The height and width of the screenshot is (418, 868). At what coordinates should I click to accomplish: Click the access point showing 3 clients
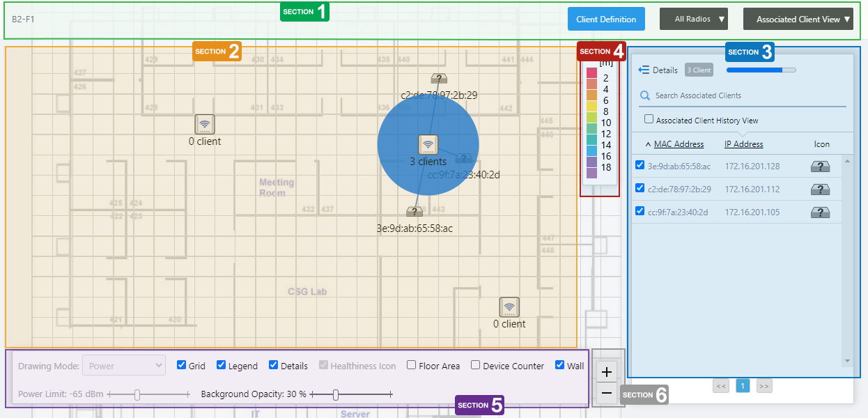[x=428, y=145]
